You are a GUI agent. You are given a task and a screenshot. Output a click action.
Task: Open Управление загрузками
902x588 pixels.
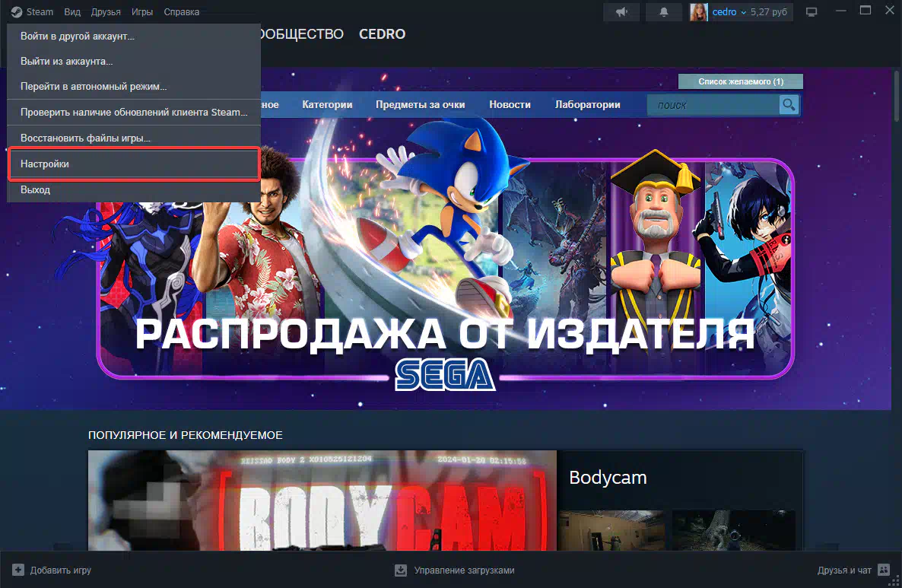464,571
